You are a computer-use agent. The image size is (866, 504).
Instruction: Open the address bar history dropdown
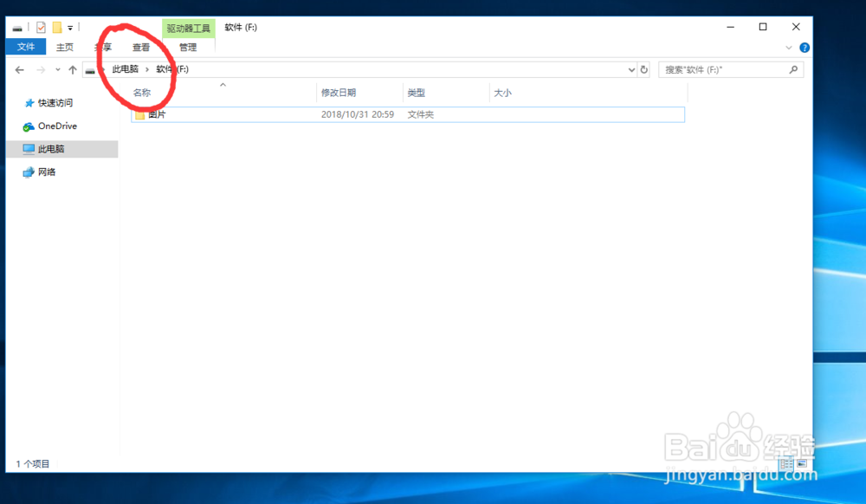tap(631, 69)
